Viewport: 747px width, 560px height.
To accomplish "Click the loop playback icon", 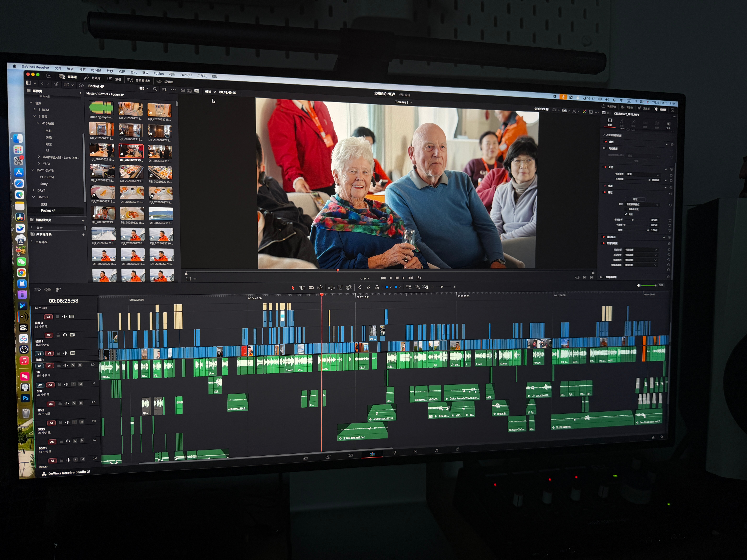I will coord(419,278).
